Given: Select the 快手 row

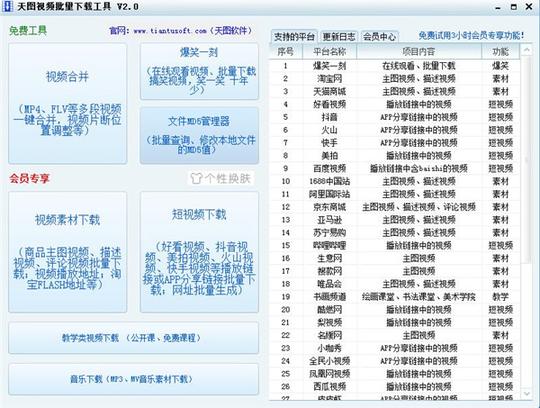Looking at the screenshot, I should 394,143.
